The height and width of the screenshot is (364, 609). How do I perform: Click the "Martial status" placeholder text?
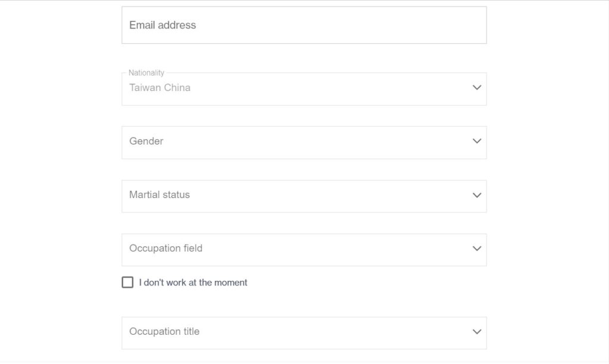[x=159, y=194]
